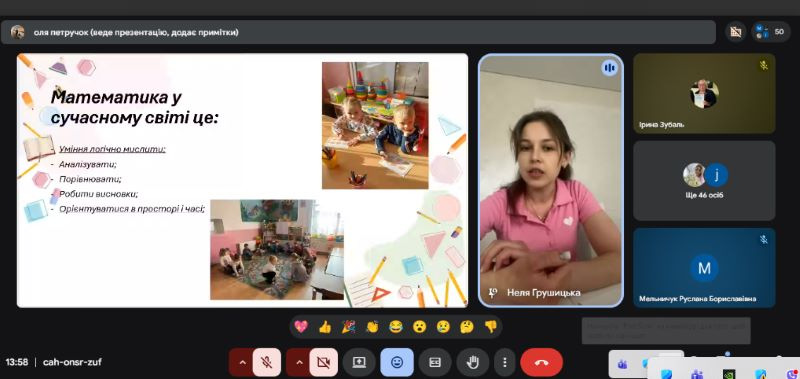
Task: Toggle the disabled camera button
Action: [323, 362]
